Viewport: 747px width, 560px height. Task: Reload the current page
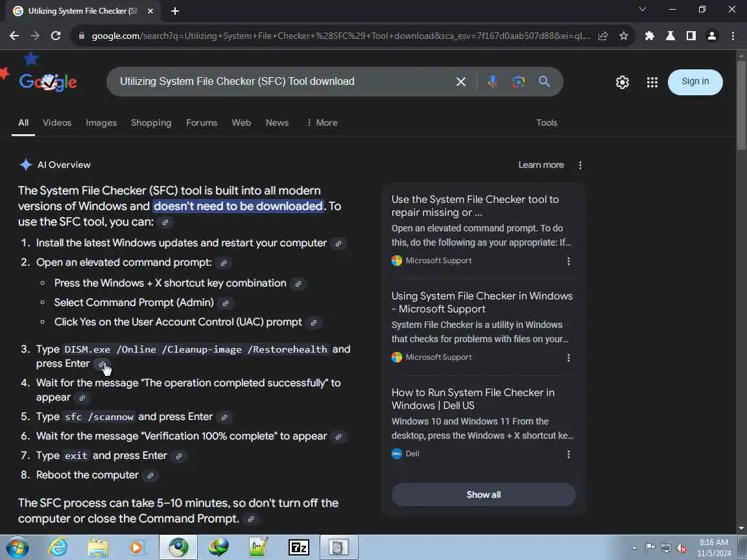pyautogui.click(x=56, y=36)
